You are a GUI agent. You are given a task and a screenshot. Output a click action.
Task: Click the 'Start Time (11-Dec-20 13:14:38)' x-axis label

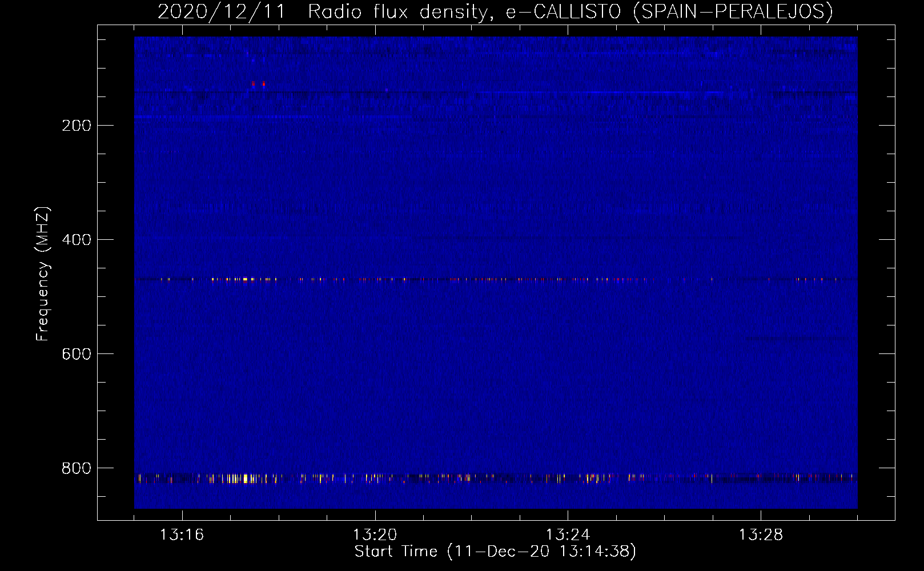pos(495,552)
